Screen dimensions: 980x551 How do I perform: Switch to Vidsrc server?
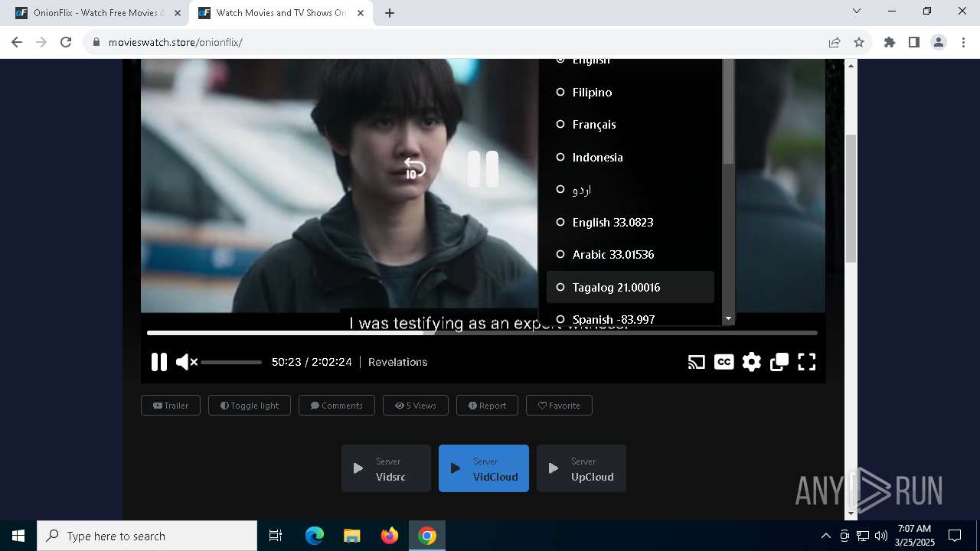(386, 468)
